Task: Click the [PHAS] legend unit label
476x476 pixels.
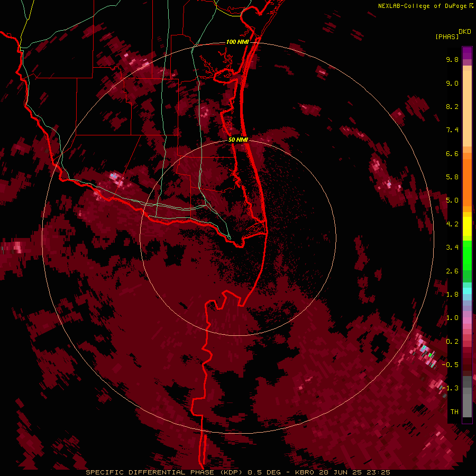Action: (447, 36)
